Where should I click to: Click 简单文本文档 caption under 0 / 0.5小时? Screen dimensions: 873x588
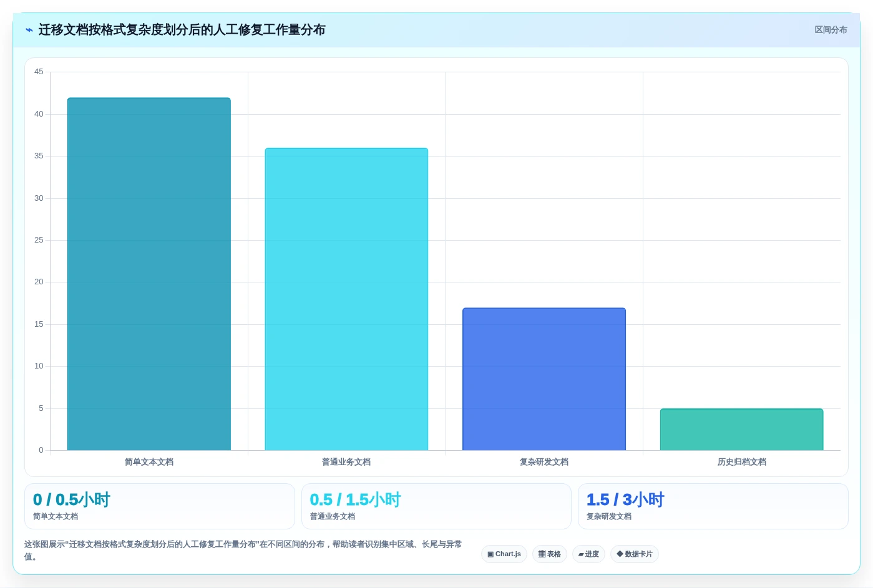pos(56,516)
